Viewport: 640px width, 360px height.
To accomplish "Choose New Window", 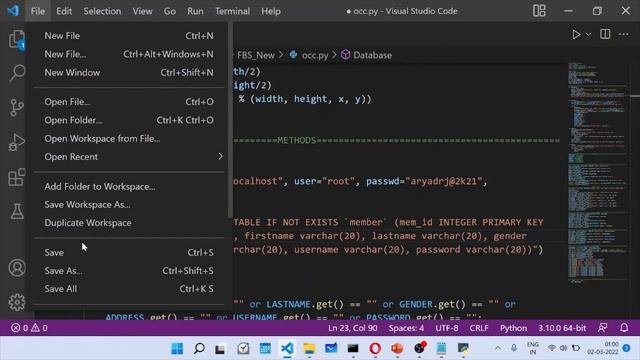I will [129, 73].
